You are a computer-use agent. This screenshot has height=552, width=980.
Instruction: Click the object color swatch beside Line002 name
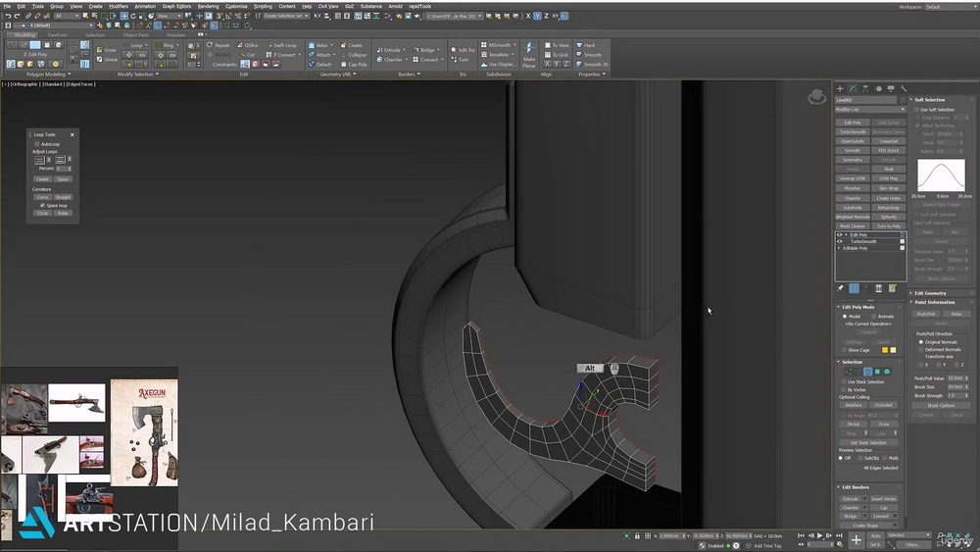click(903, 100)
